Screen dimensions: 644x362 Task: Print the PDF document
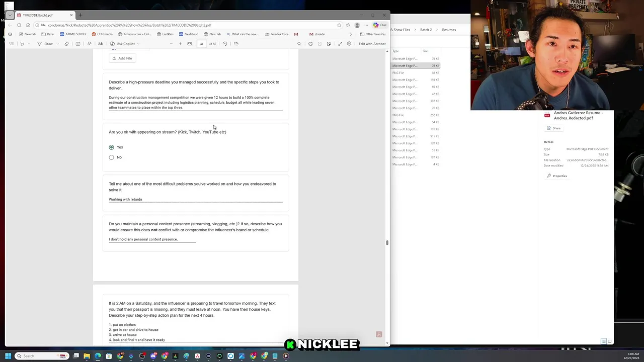(x=310, y=44)
